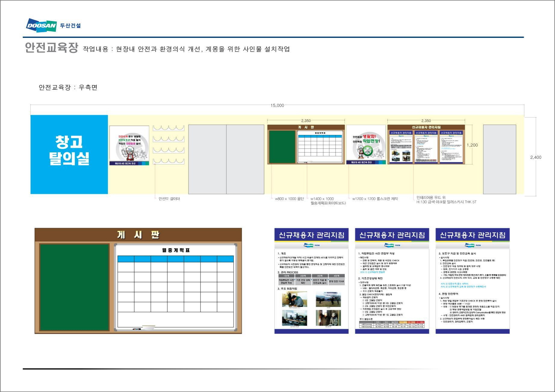Click the large 게시판 header title
555x392 pixels.
(138, 235)
